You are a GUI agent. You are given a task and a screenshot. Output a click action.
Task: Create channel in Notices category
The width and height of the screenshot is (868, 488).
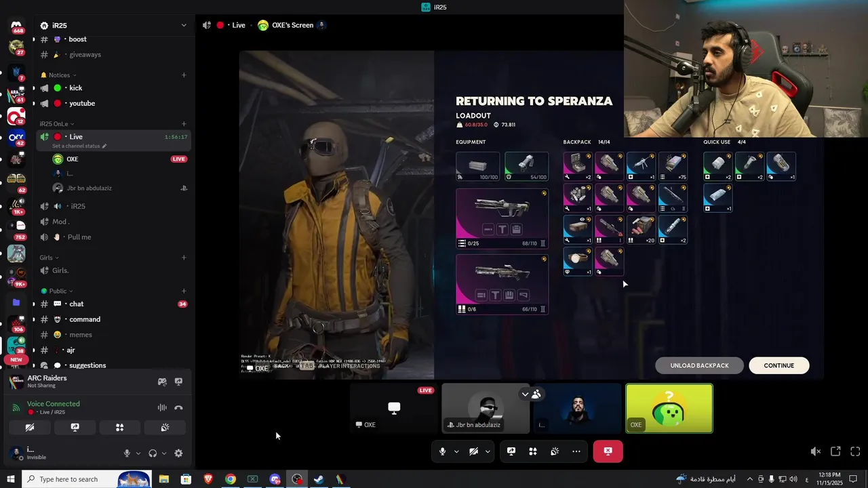(x=184, y=75)
